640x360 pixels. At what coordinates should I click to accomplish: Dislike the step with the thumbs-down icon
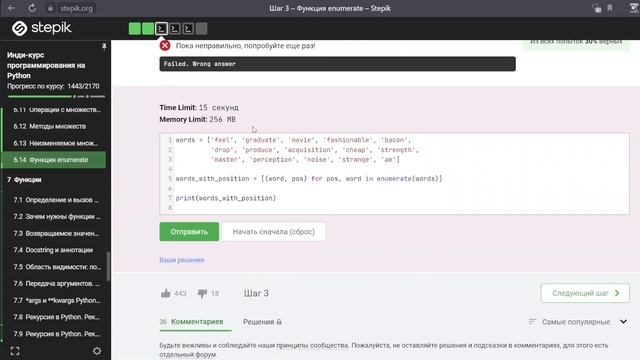202,293
